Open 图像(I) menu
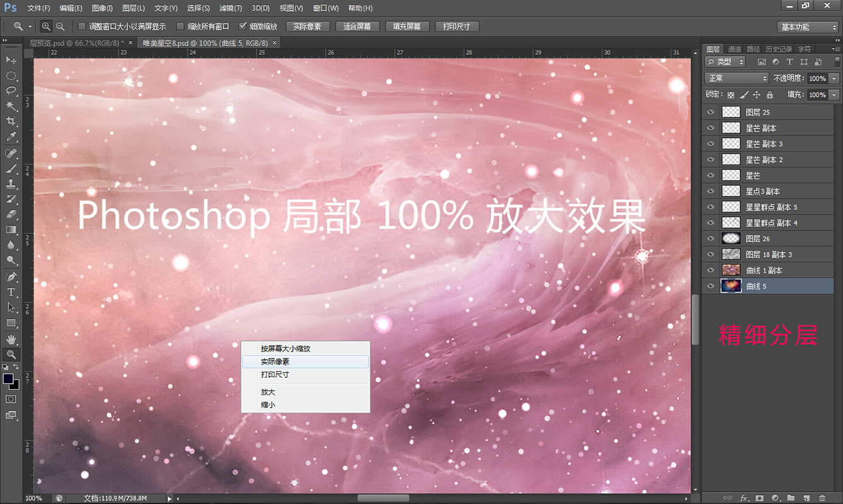The height and width of the screenshot is (504, 843). coord(102,8)
